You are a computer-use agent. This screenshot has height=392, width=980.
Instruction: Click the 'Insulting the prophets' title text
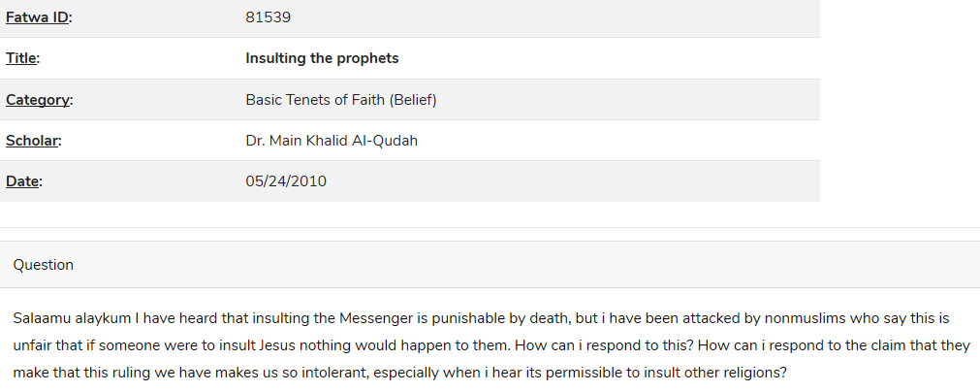[x=322, y=58]
